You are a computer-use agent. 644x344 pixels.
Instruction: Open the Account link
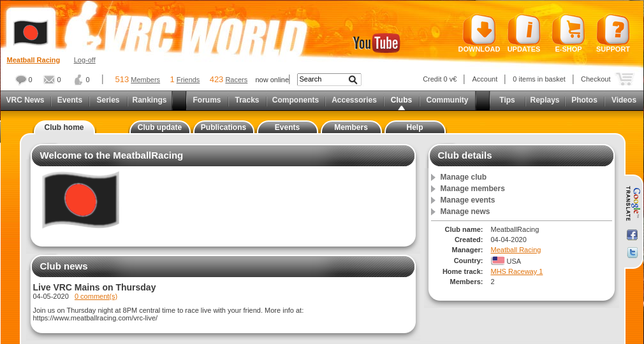(485, 79)
